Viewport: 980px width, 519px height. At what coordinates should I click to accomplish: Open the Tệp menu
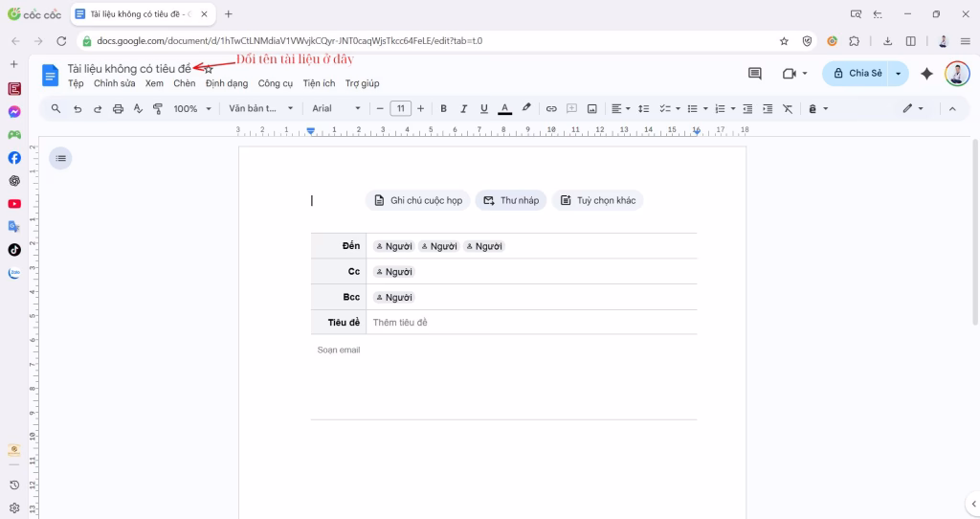[76, 83]
